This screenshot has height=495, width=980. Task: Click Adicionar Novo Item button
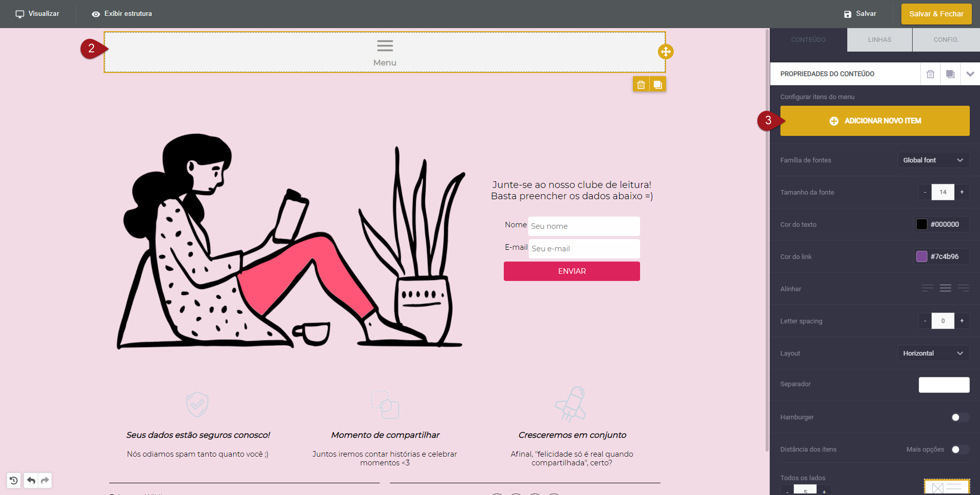[875, 121]
